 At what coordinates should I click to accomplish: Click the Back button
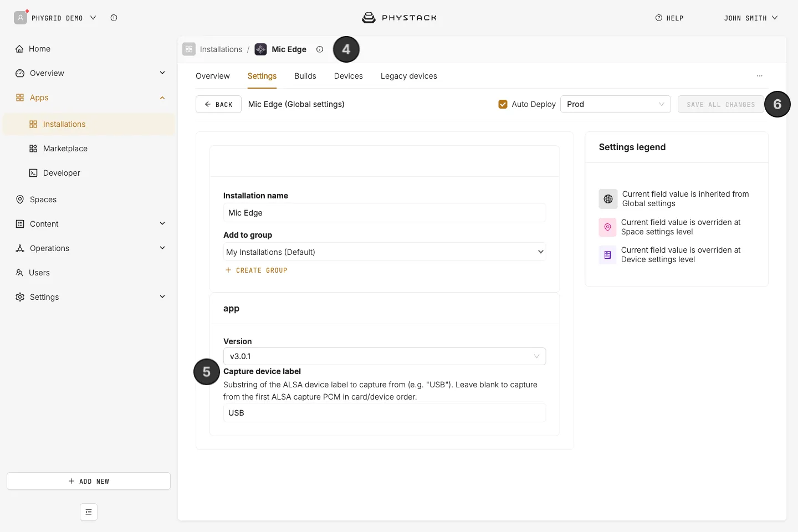[x=218, y=104]
